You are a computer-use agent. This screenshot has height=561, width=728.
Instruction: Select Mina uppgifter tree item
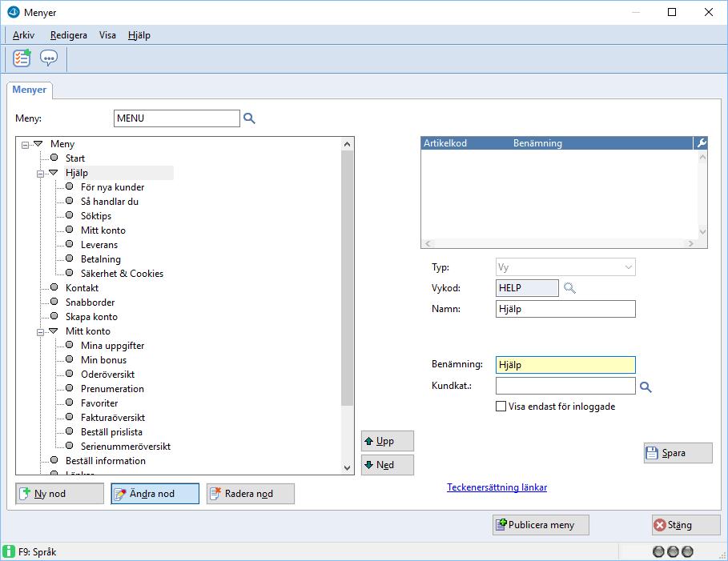112,345
